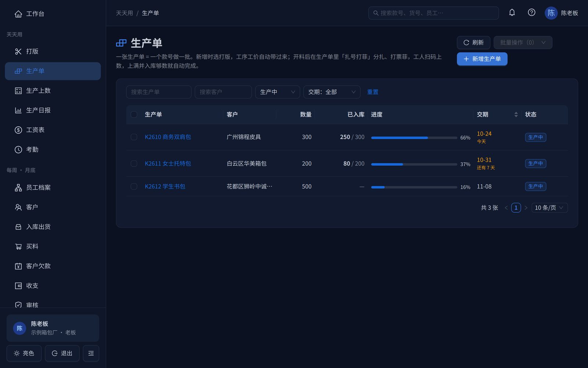This screenshot has width=588, height=368.
Task: Click the 退出 logout button
Action: 62,353
